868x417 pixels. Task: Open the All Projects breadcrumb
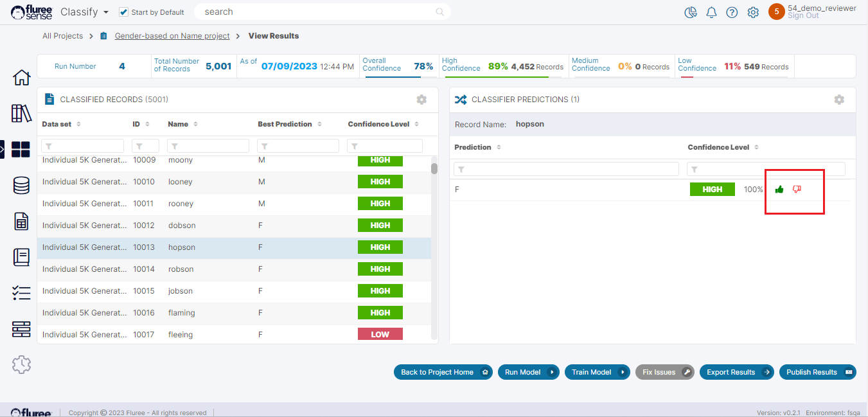pos(62,36)
